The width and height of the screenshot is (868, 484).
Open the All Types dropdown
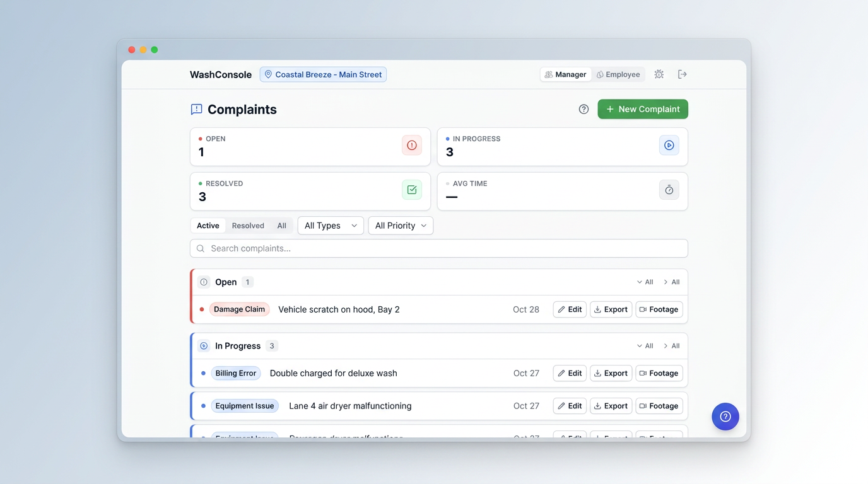(331, 226)
